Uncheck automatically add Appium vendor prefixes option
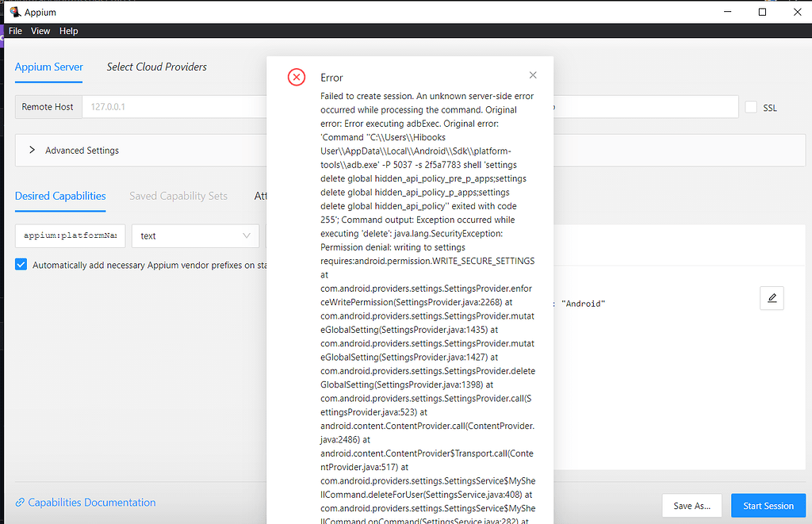812x524 pixels. pyautogui.click(x=21, y=265)
